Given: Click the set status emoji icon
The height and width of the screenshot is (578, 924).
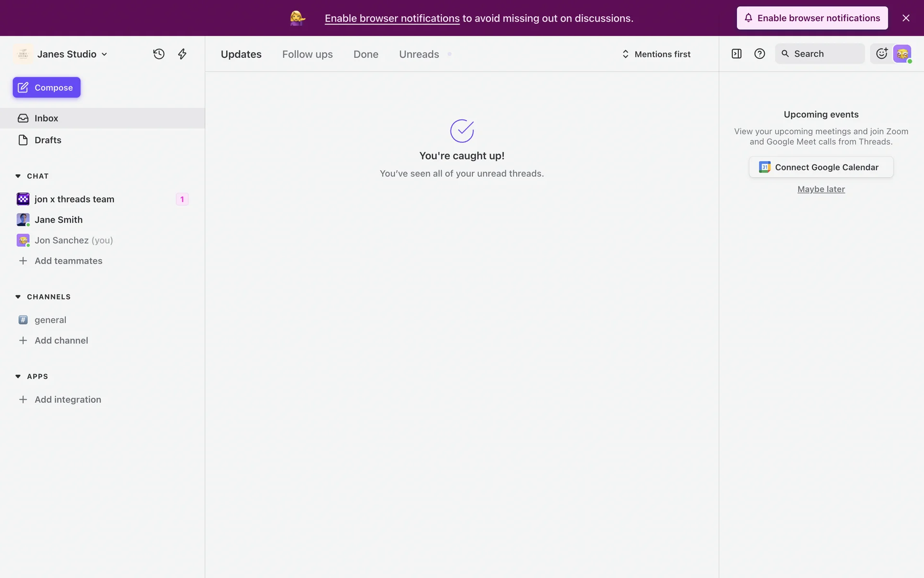Looking at the screenshot, I should 882,54.
